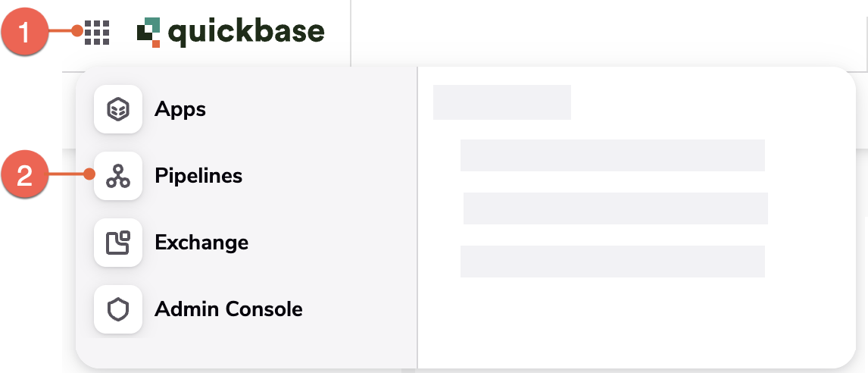Viewport: 868px width, 373px height.
Task: Click the short gray heading placeholder
Action: 502,102
